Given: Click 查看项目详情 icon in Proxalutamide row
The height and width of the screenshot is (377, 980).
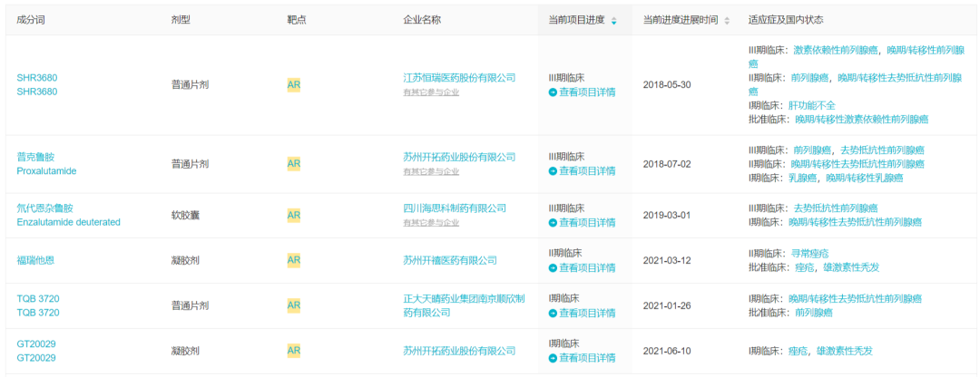Looking at the screenshot, I should tap(553, 171).
